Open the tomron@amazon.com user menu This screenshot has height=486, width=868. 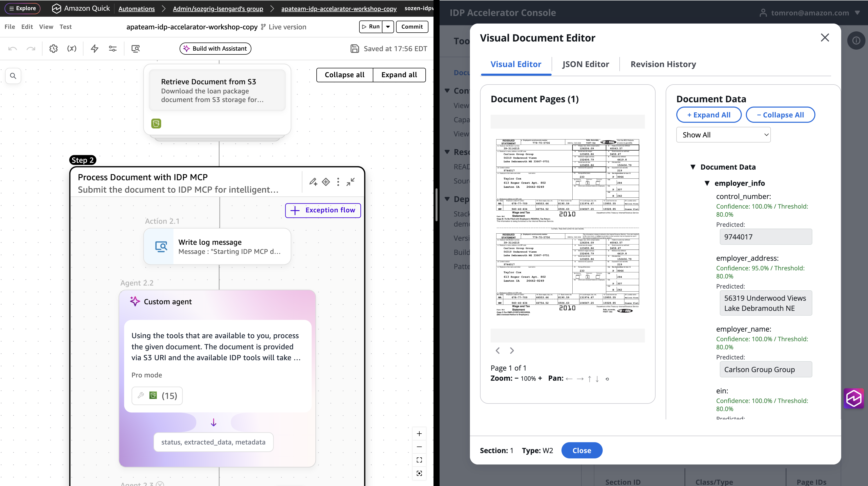pos(810,13)
